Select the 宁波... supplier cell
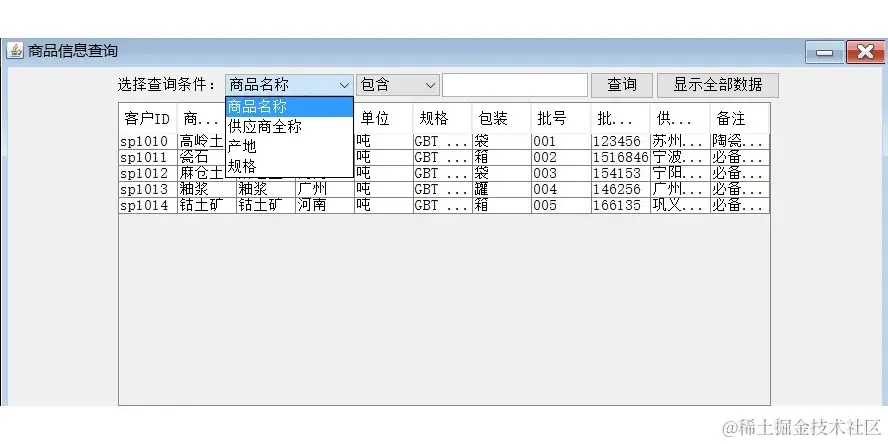888x444 pixels. click(x=680, y=157)
